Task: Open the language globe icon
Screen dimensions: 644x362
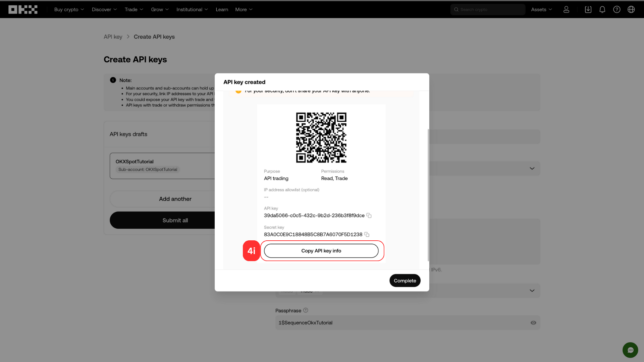Action: 631,9
